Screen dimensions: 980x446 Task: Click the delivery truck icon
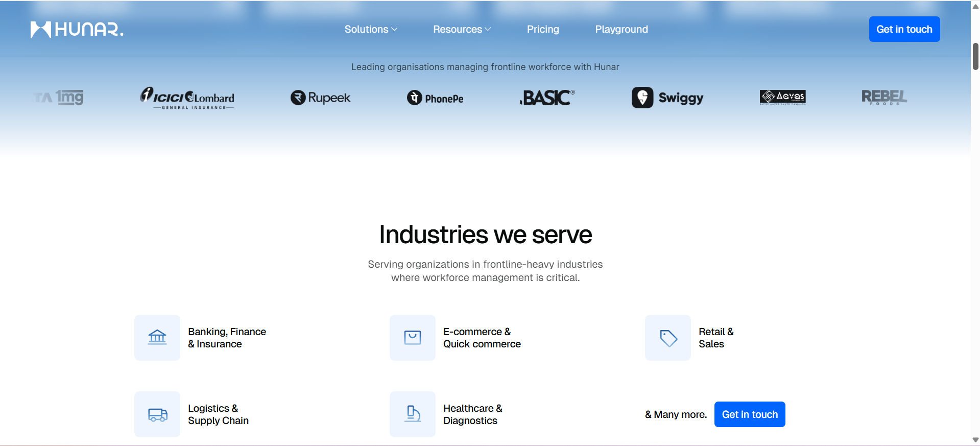[157, 414]
